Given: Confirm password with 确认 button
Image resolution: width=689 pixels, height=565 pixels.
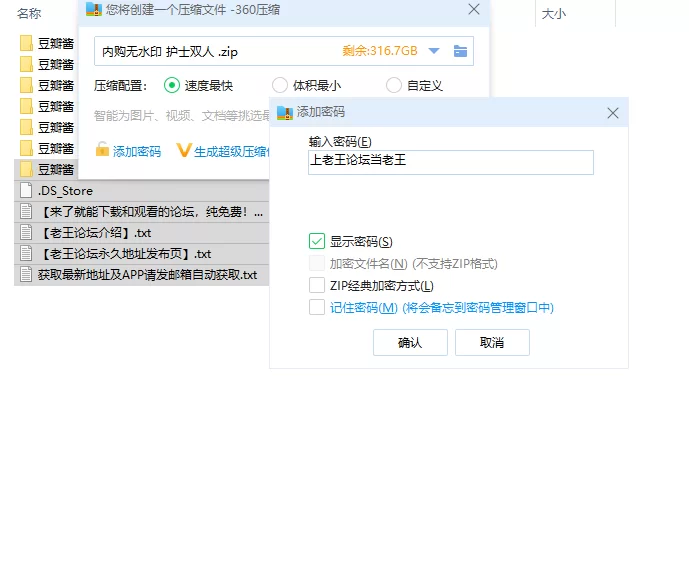Looking at the screenshot, I should 410,342.
